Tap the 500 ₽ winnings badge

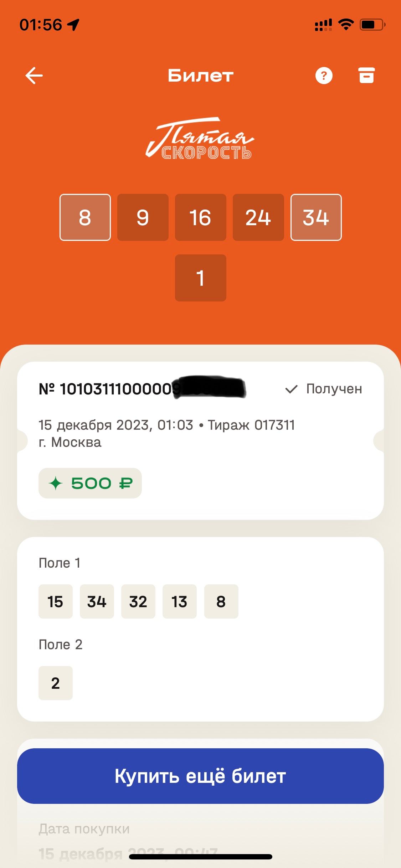[x=90, y=483]
